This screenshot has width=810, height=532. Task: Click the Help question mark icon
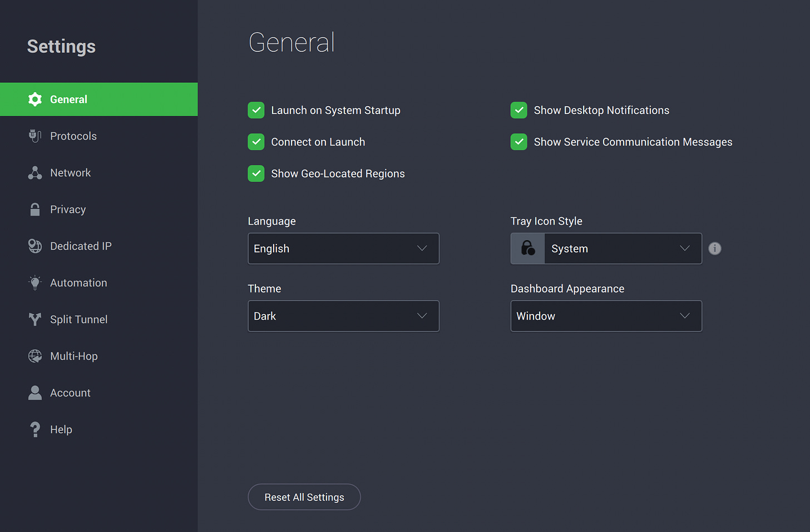35,430
